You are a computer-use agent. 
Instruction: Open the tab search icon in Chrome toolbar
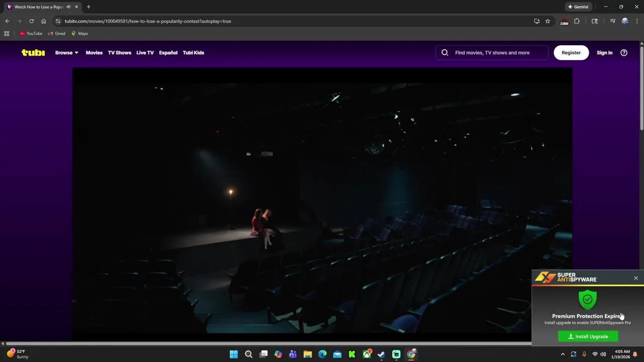[595, 21]
